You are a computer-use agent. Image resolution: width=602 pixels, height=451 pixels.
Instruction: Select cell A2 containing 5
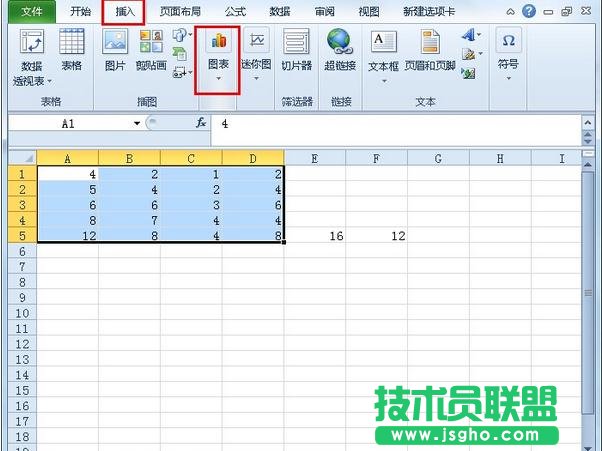[x=68, y=189]
